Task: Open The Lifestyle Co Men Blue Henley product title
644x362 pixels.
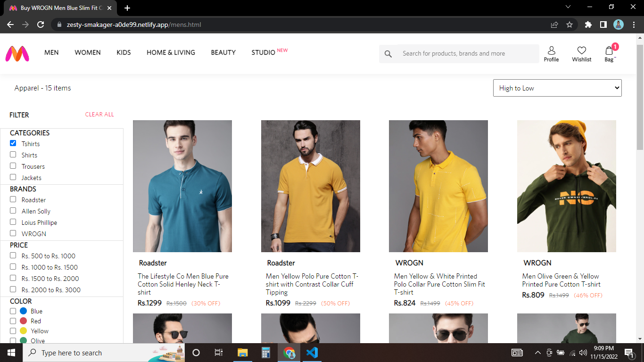Action: tap(183, 284)
